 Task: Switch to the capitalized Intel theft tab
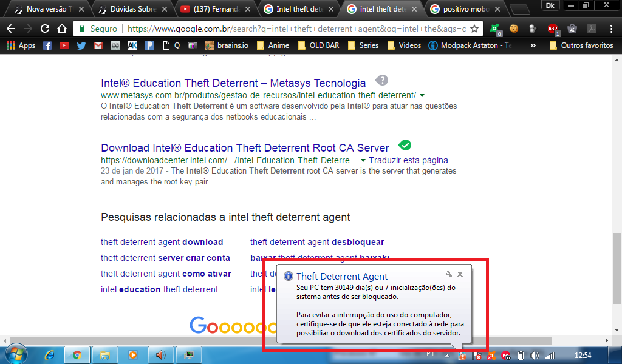[299, 8]
